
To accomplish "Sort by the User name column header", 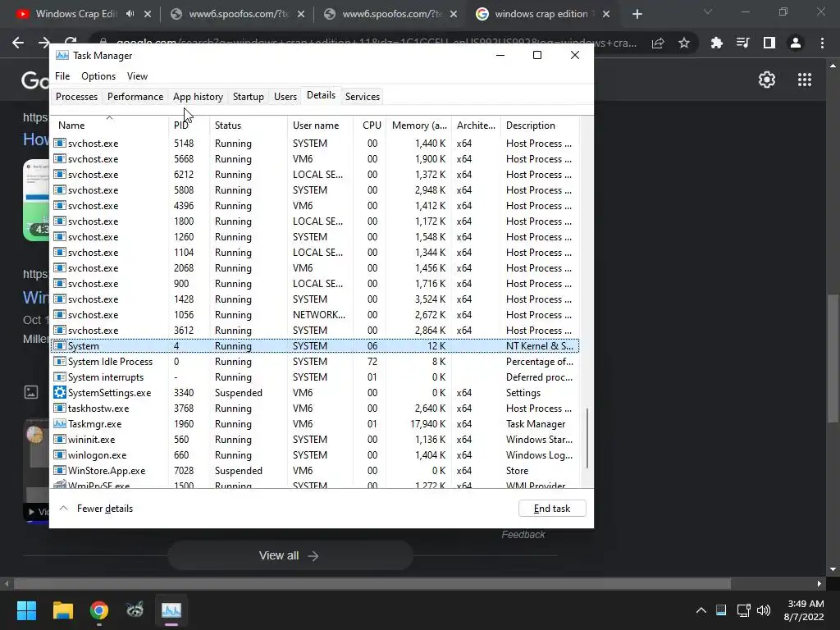I will point(321,126).
